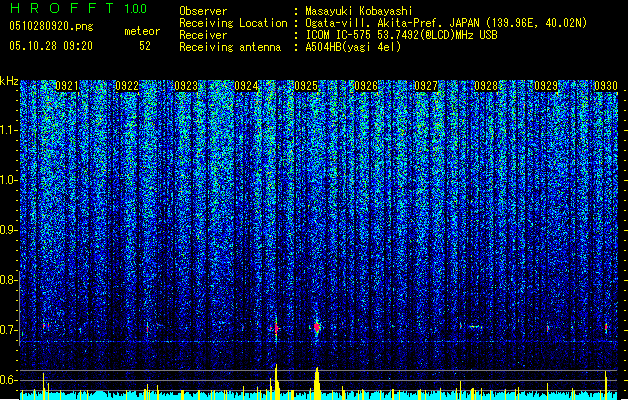Click the meteor count value 52
This screenshot has width=629, height=400.
tap(145, 46)
